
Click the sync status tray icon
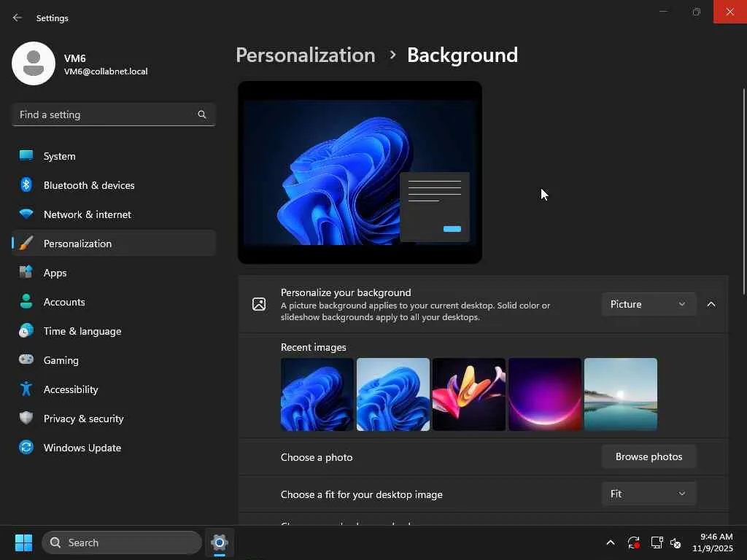(633, 542)
